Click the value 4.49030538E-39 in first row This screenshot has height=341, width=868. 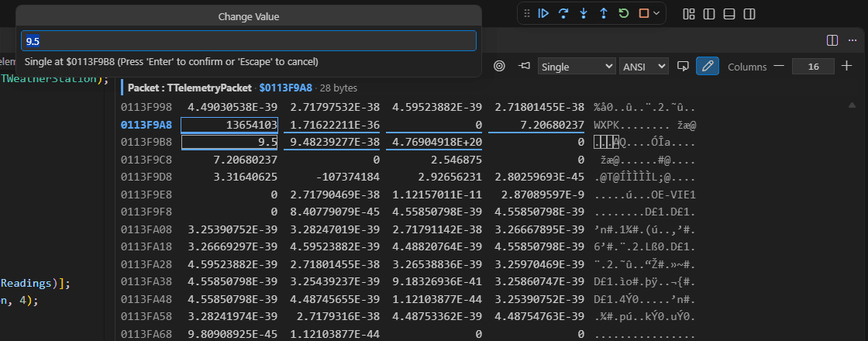pyautogui.click(x=232, y=108)
